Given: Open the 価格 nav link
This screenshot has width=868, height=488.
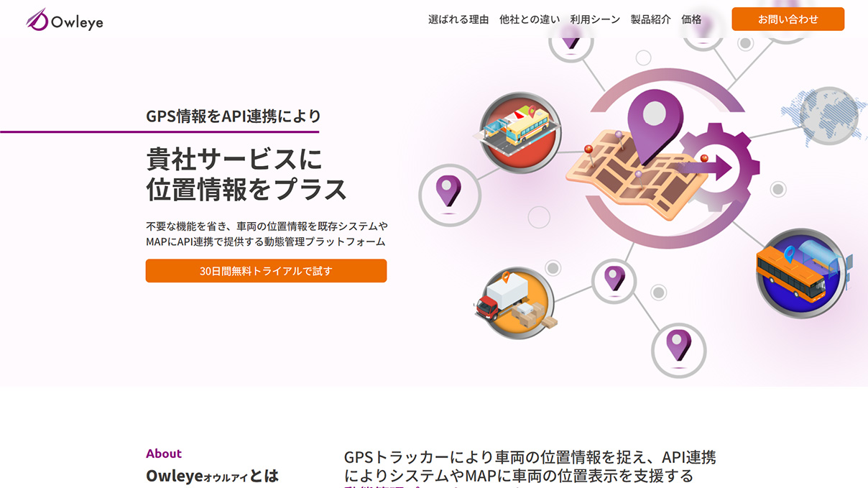Looking at the screenshot, I should point(691,19).
